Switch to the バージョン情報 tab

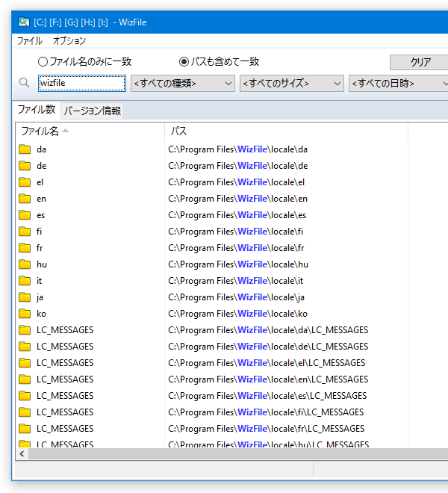click(93, 111)
